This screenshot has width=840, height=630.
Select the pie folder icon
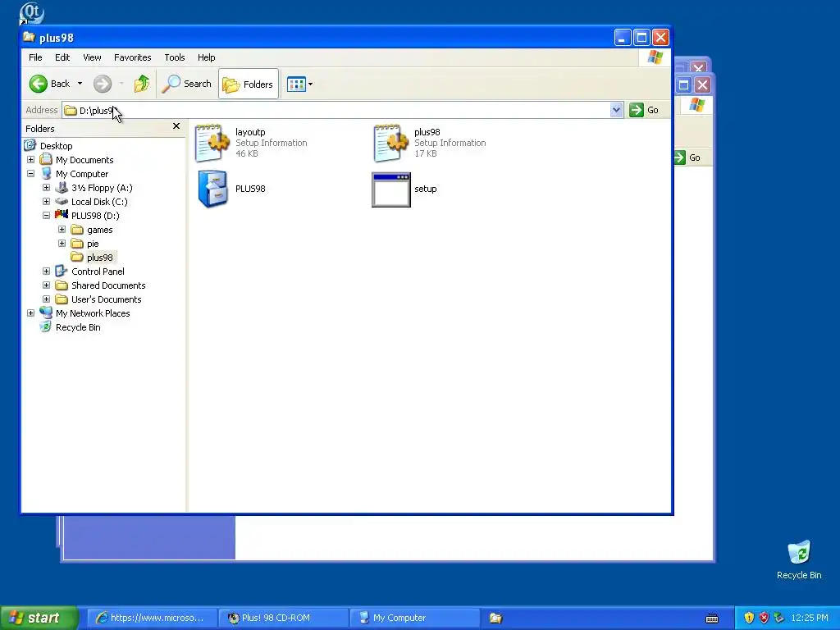pyautogui.click(x=77, y=243)
